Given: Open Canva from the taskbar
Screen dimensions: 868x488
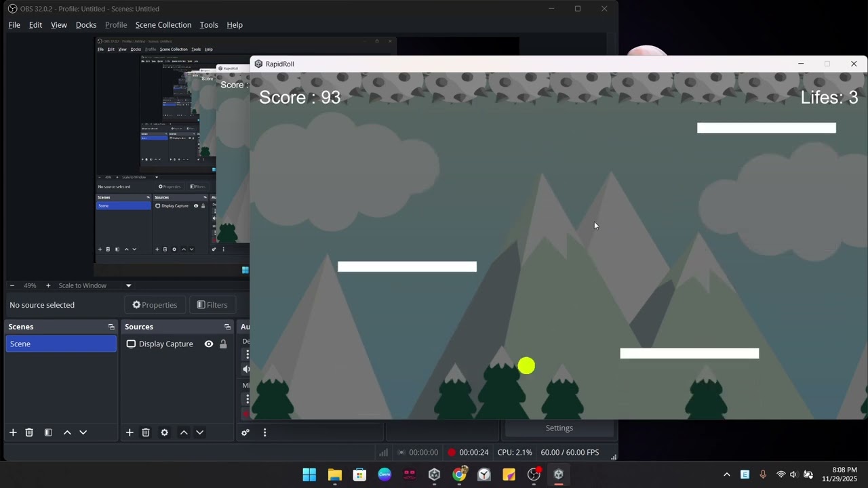Looking at the screenshot, I should (384, 474).
